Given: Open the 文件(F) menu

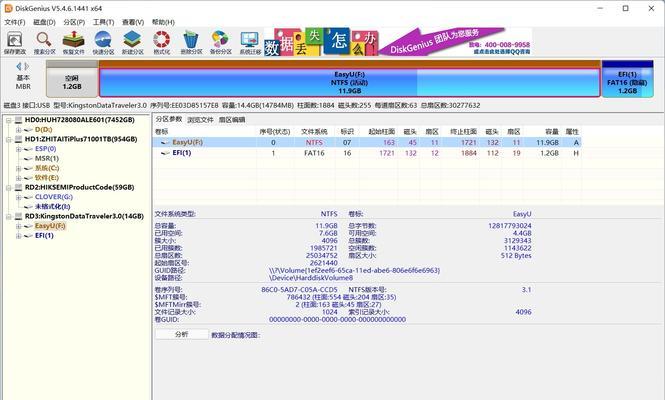Looking at the screenshot, I should tap(15, 22).
